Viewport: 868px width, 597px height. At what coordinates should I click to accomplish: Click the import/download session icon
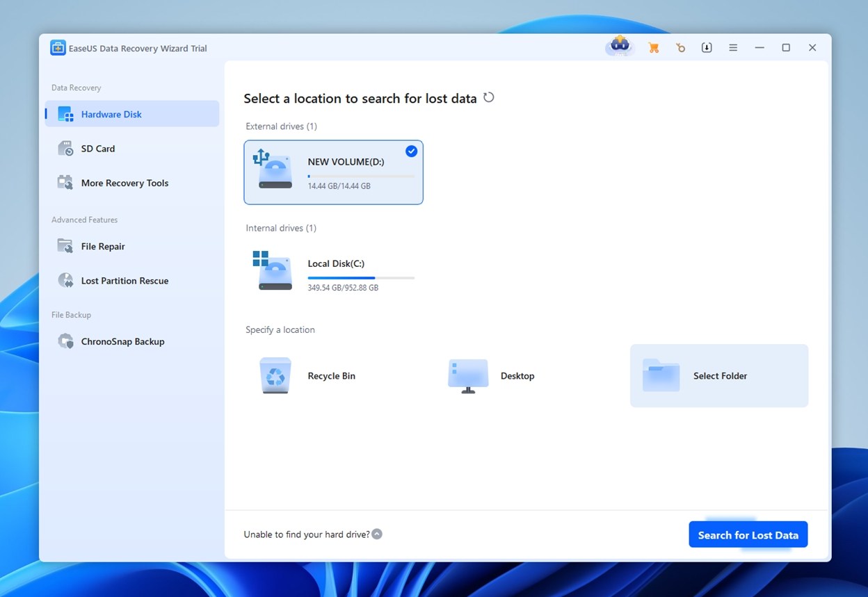707,48
